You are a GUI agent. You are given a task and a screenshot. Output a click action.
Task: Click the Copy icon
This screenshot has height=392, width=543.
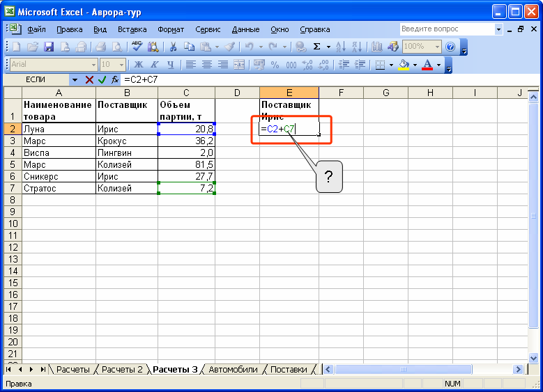189,47
